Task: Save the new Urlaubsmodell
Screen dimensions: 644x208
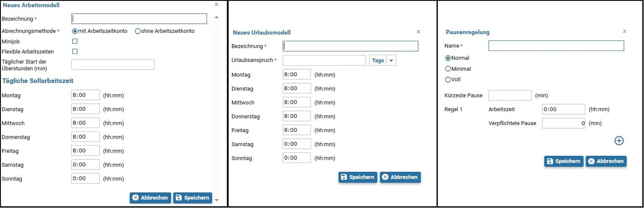Action: click(x=358, y=177)
